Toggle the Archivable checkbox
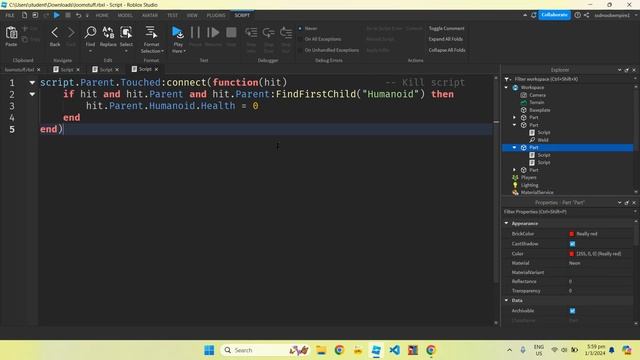Screen dimensions: 640x360 pyautogui.click(x=572, y=311)
